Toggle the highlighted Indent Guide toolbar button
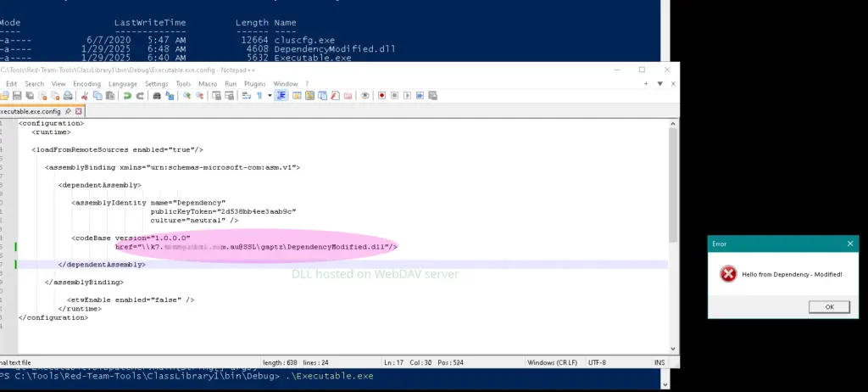The image size is (868, 392). click(x=281, y=96)
